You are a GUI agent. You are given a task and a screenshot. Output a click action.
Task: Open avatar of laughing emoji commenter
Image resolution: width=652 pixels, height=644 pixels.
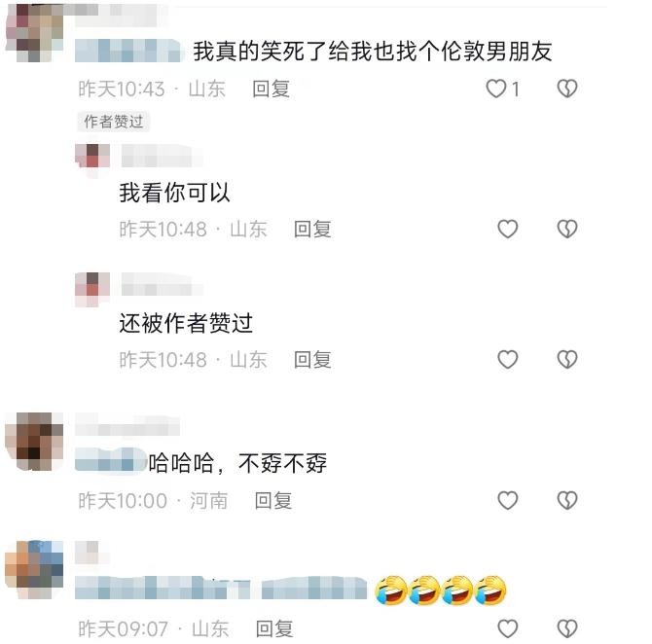click(34, 570)
